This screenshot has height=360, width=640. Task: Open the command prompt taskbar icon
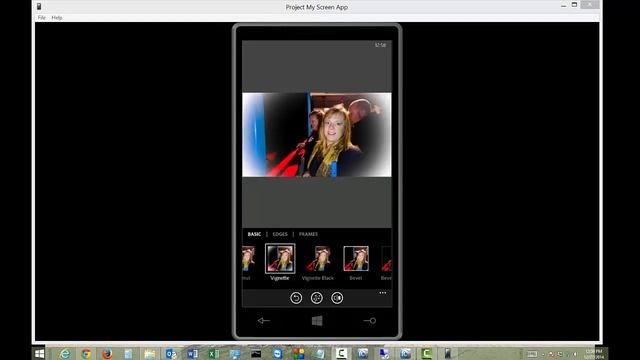(x=256, y=354)
